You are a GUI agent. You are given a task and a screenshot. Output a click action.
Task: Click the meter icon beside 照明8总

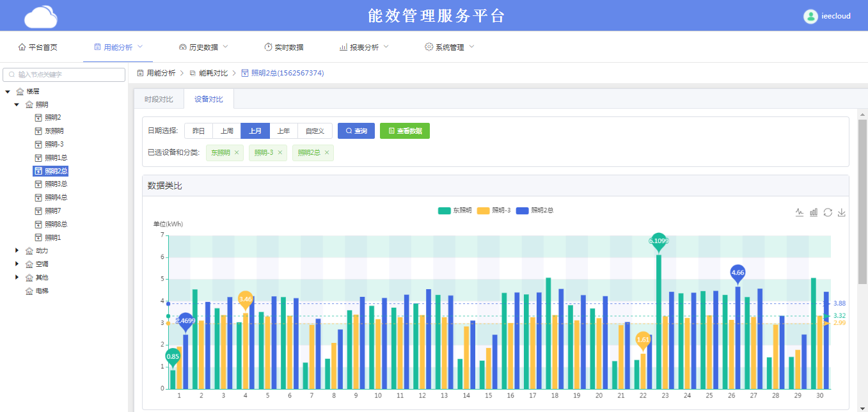point(38,225)
